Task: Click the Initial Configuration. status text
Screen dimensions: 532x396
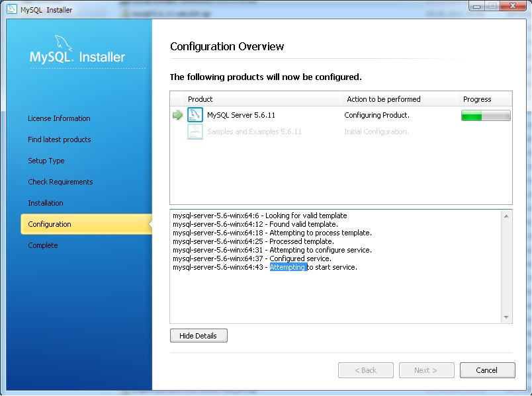Action: [377, 132]
